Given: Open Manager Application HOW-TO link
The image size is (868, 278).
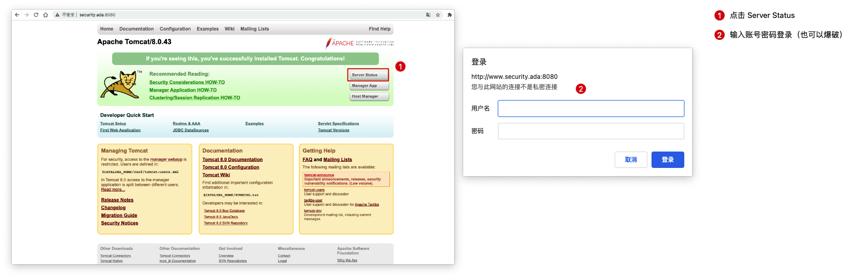Looking at the screenshot, I should point(183,90).
